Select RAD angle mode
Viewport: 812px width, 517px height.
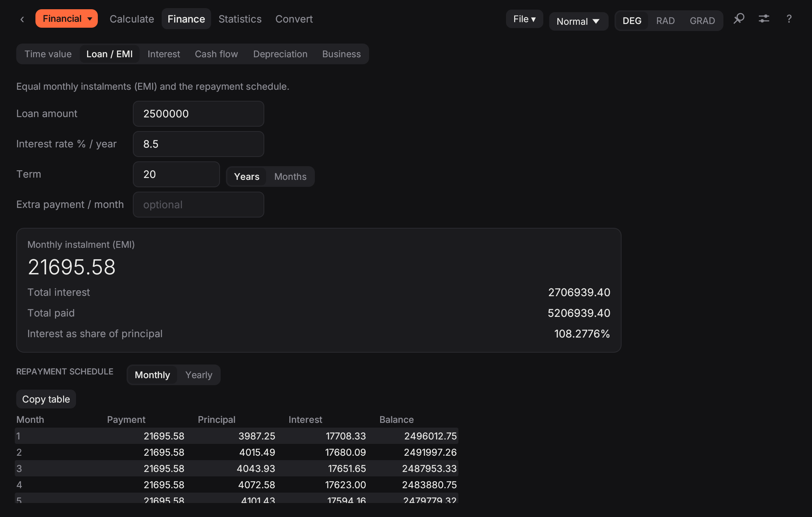[665, 21]
